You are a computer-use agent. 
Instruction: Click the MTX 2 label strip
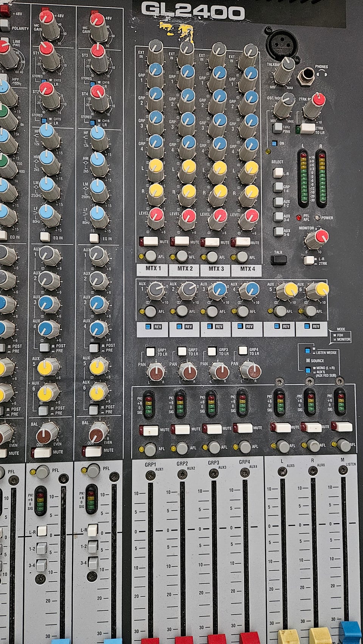tap(185, 269)
